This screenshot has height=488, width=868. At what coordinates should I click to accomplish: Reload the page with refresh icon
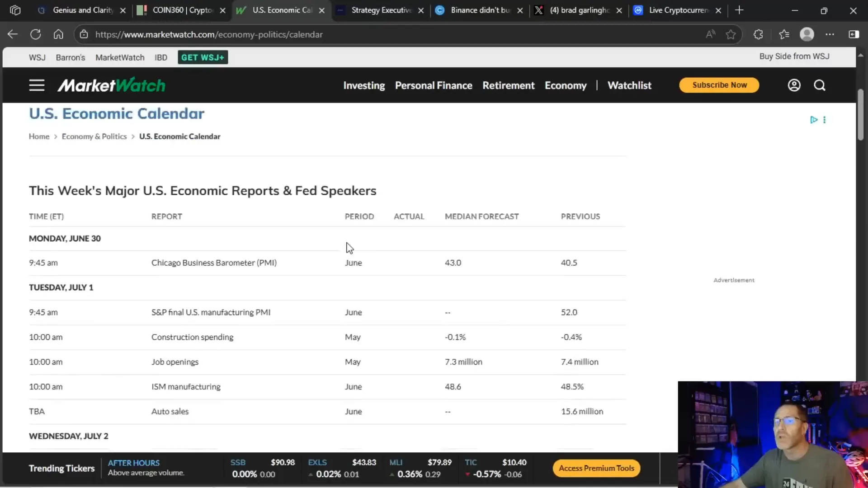(35, 34)
